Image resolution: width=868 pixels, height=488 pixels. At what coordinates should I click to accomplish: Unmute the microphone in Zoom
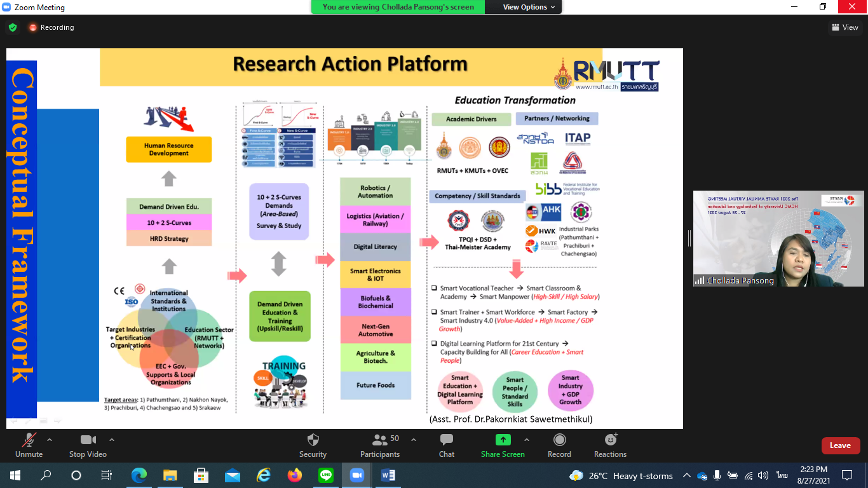pyautogui.click(x=29, y=445)
